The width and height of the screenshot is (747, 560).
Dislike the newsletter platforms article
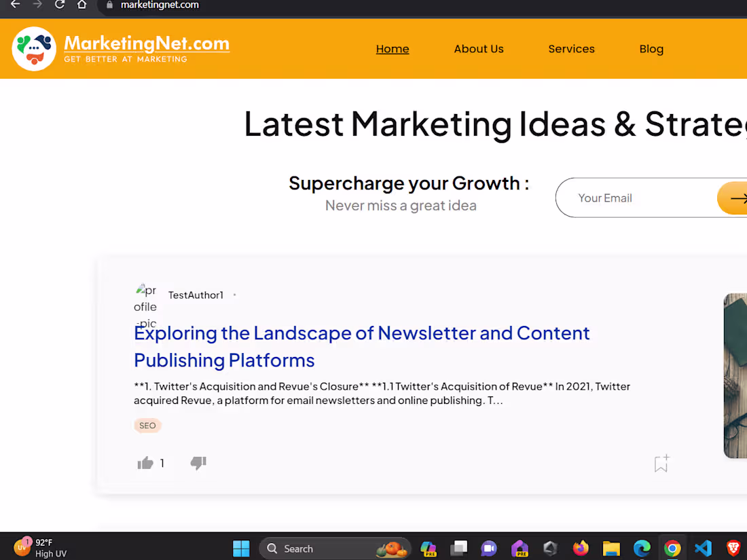coord(198,462)
